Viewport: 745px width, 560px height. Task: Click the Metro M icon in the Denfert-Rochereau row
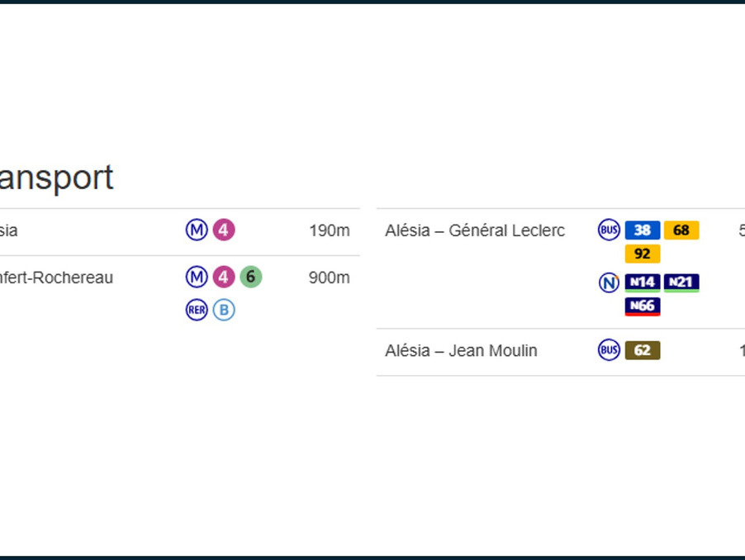pos(197,277)
